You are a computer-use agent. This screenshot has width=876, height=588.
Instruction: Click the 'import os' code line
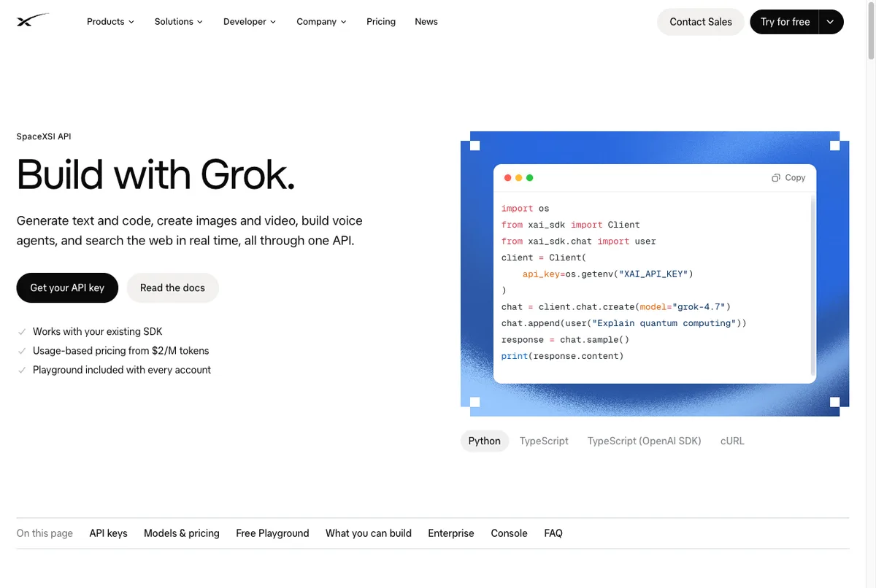(x=526, y=209)
